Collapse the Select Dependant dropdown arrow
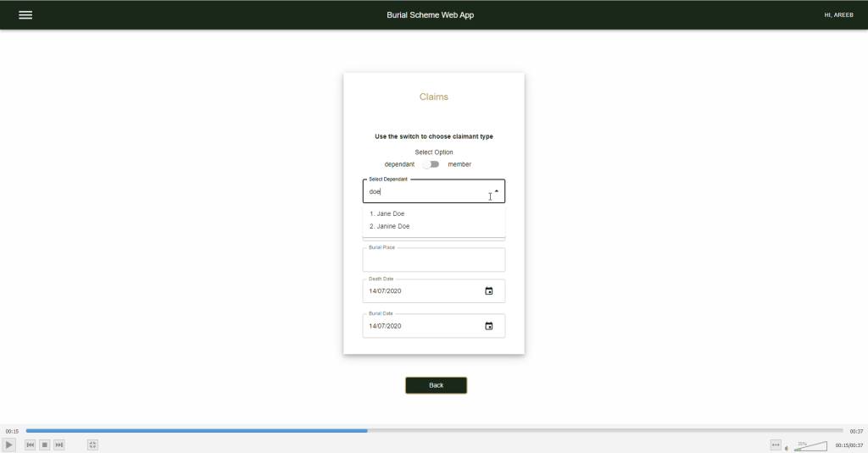 click(x=497, y=191)
